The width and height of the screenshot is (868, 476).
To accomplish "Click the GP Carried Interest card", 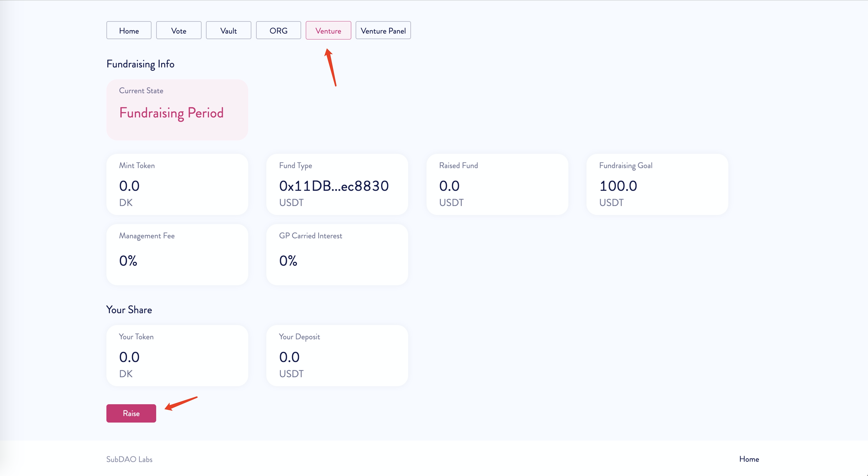I will (x=337, y=254).
